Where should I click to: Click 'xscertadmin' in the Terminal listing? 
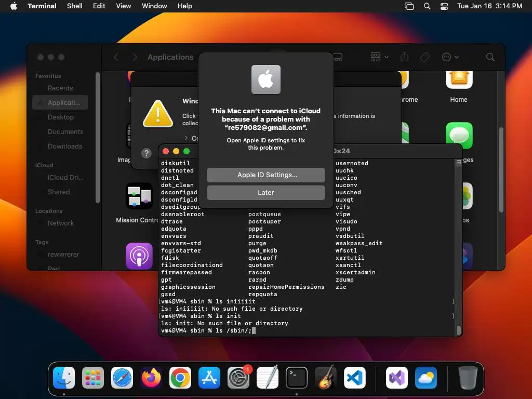coord(355,272)
